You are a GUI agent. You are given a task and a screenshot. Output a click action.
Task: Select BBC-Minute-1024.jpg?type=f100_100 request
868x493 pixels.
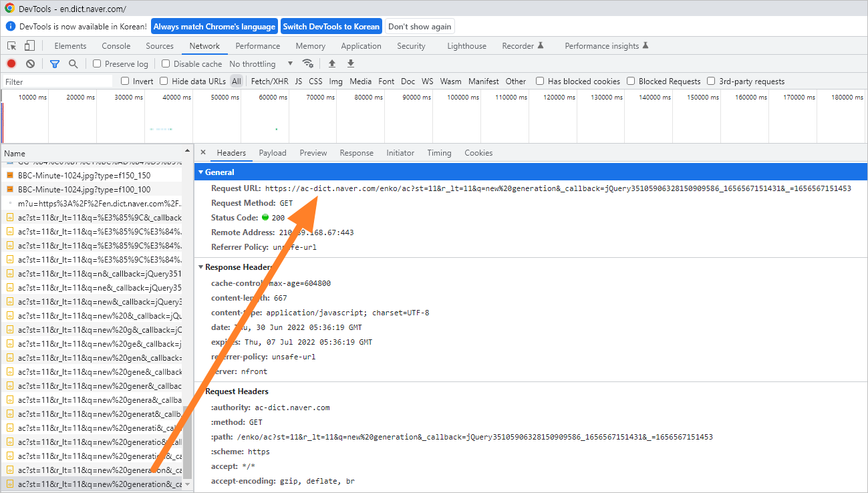[92, 189]
